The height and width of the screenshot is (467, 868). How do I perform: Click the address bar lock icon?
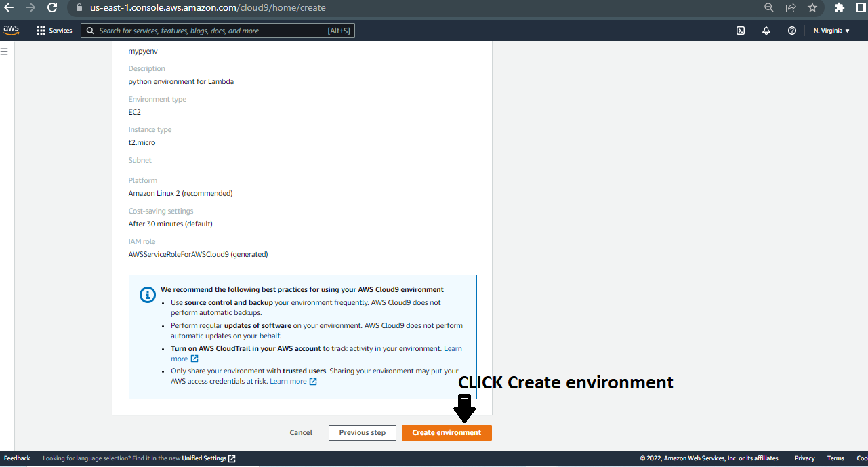(79, 8)
